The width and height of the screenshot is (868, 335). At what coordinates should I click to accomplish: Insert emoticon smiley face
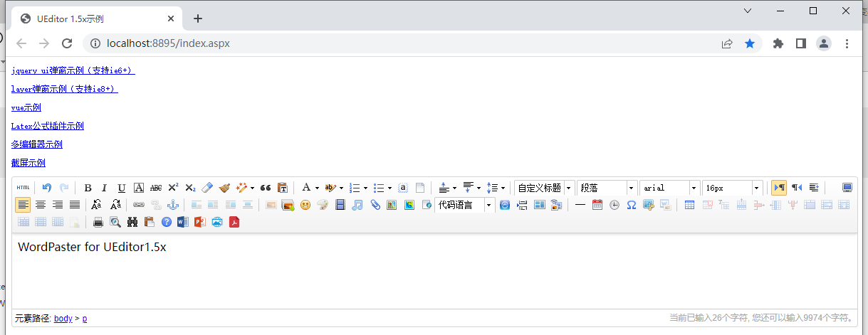[x=305, y=205]
